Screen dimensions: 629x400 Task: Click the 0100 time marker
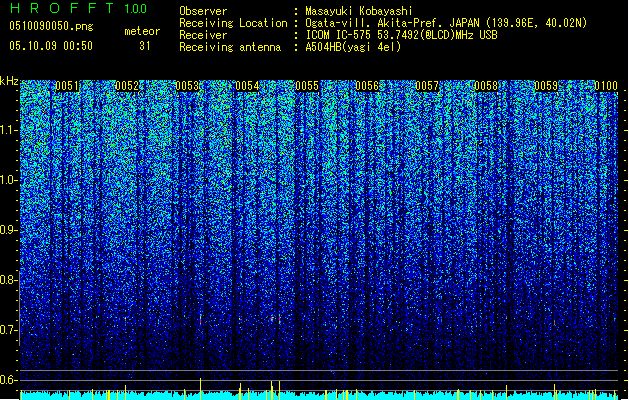click(x=606, y=86)
